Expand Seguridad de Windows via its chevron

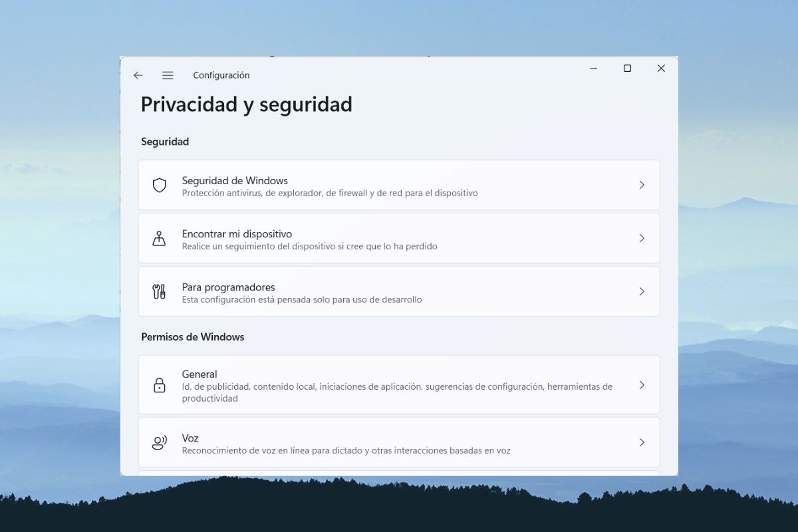click(x=642, y=185)
